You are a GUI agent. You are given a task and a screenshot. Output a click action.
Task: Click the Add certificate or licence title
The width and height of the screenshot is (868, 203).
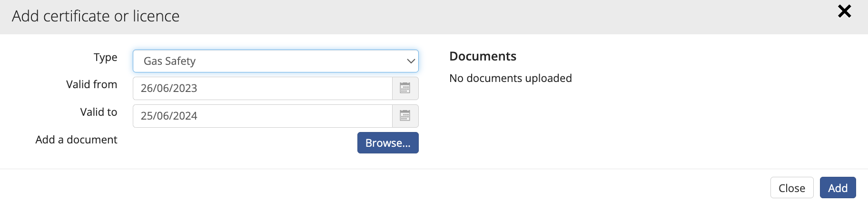tap(96, 16)
